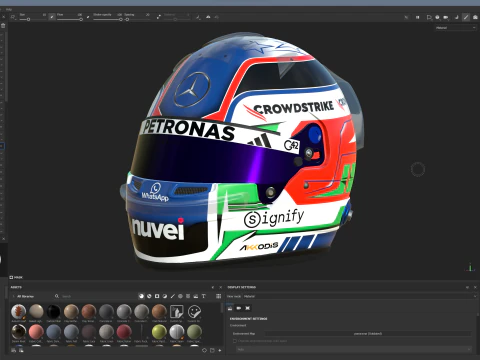Screen dimensions: 480x360
Task: Toggle checkbox under Environment Map
Action: tap(235, 341)
